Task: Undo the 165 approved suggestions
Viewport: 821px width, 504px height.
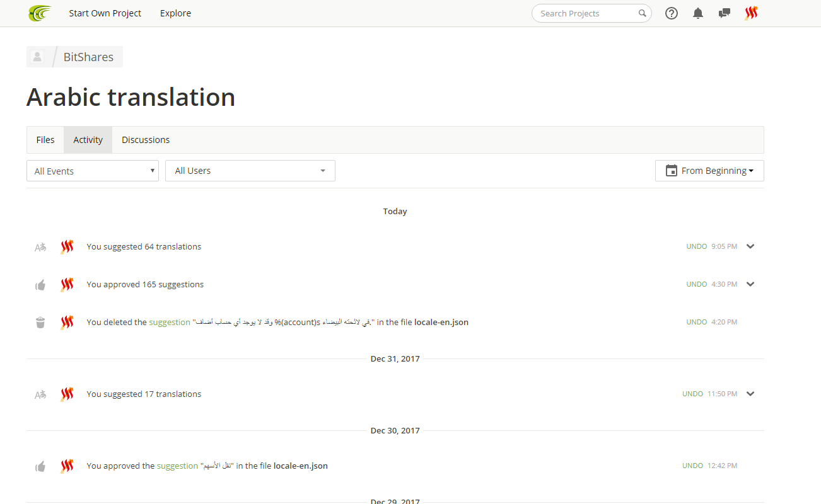Action: tap(697, 284)
